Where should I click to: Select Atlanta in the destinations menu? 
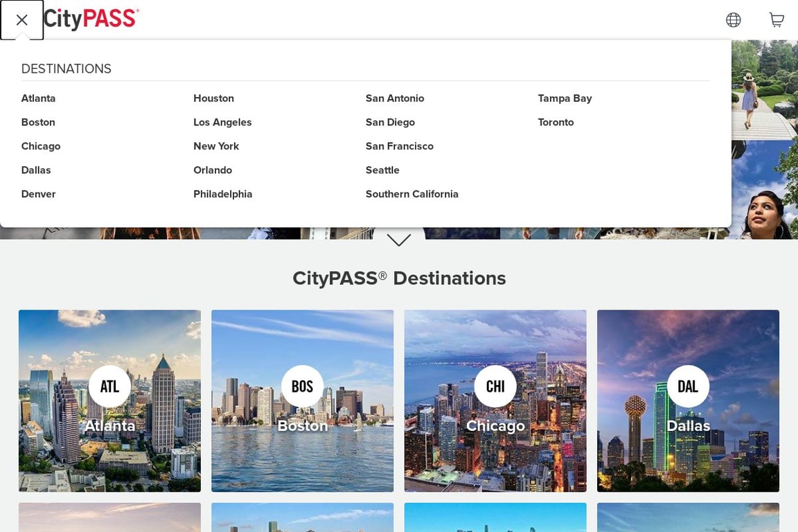[38, 98]
